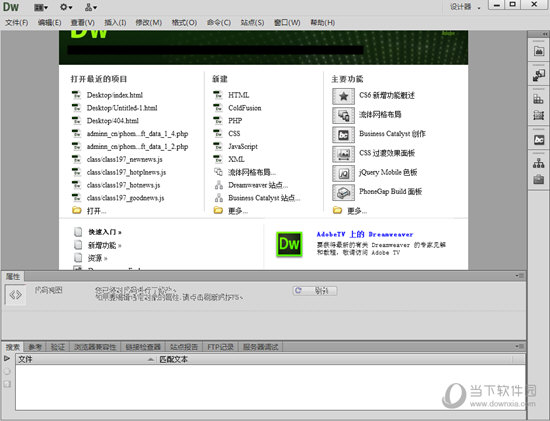The width and height of the screenshot is (550, 421).
Task: Switch to the FTP记录 tab
Action: coord(221,347)
